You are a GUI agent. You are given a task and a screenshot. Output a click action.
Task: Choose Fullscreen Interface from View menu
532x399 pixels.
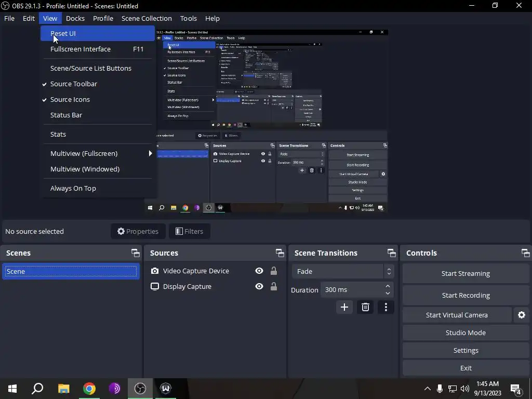[98, 49]
